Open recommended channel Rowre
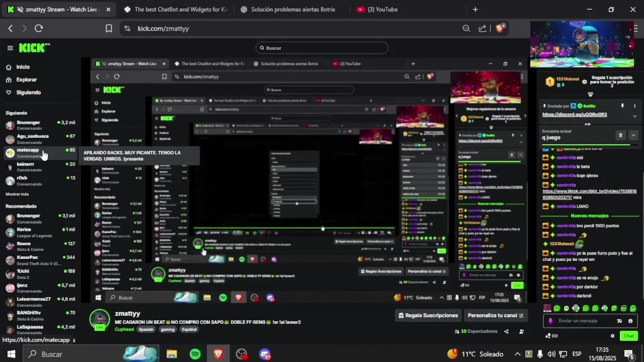Image resolution: width=644 pixels, height=362 pixels. click(40, 246)
